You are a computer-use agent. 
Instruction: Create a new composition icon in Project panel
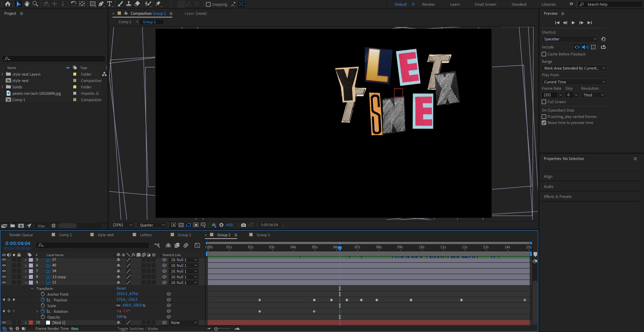[21, 226]
